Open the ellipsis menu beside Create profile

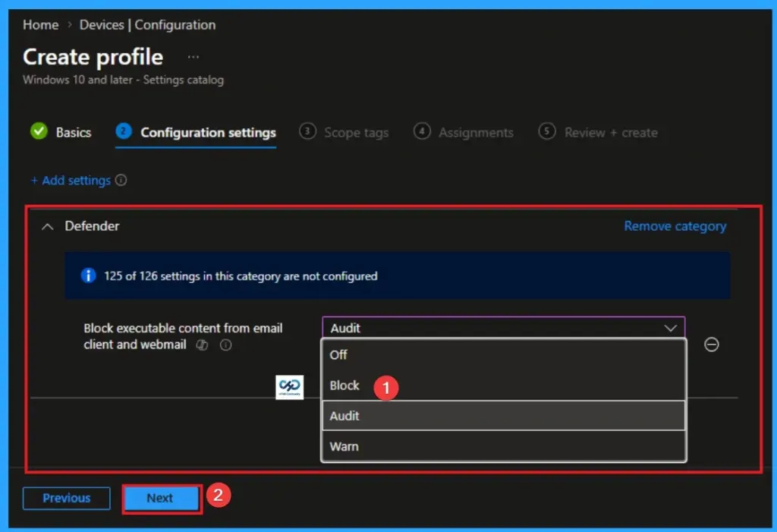(x=192, y=57)
